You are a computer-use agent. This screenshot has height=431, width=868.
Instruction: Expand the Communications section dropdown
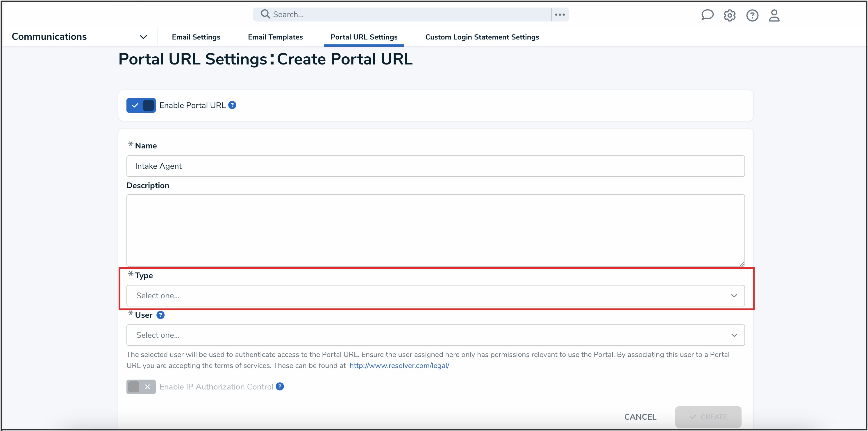pyautogui.click(x=143, y=37)
